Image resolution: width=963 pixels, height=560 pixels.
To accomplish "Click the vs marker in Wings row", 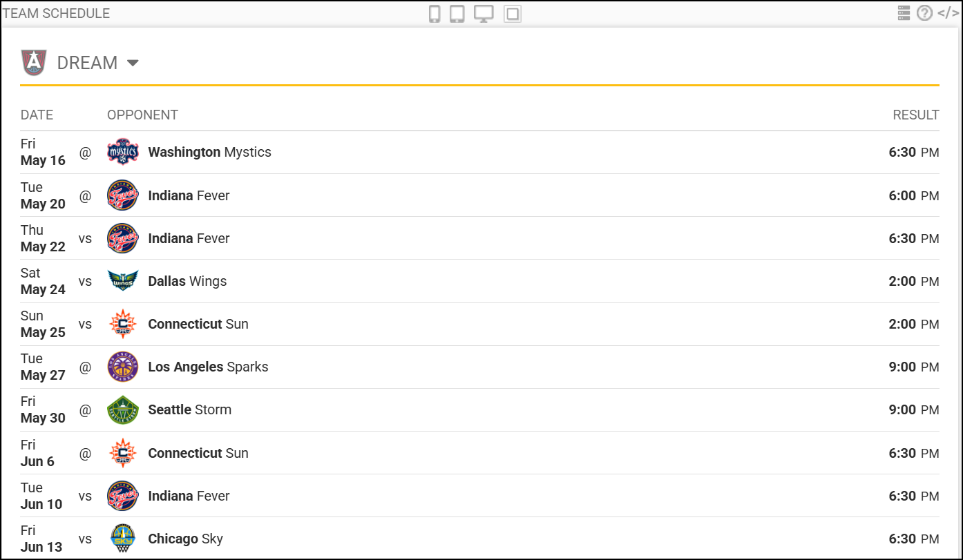I will tap(85, 281).
